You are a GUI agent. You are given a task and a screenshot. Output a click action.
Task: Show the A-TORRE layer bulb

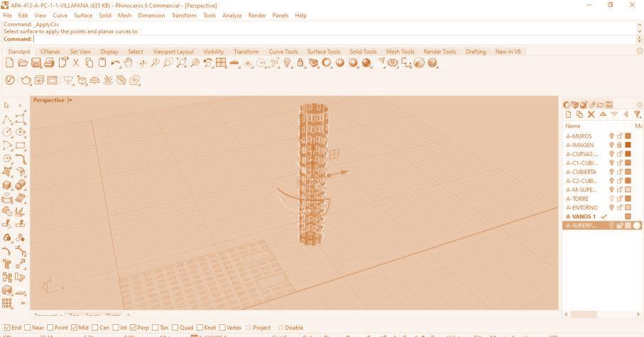pos(611,199)
